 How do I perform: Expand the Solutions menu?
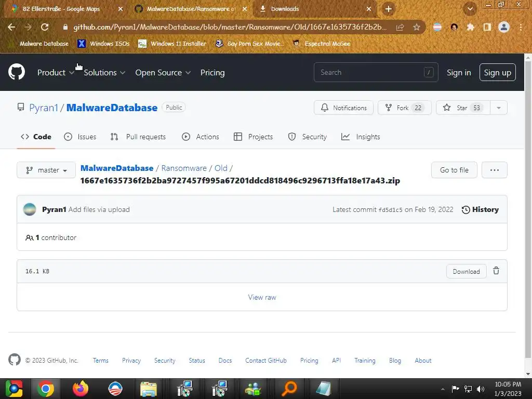(104, 73)
